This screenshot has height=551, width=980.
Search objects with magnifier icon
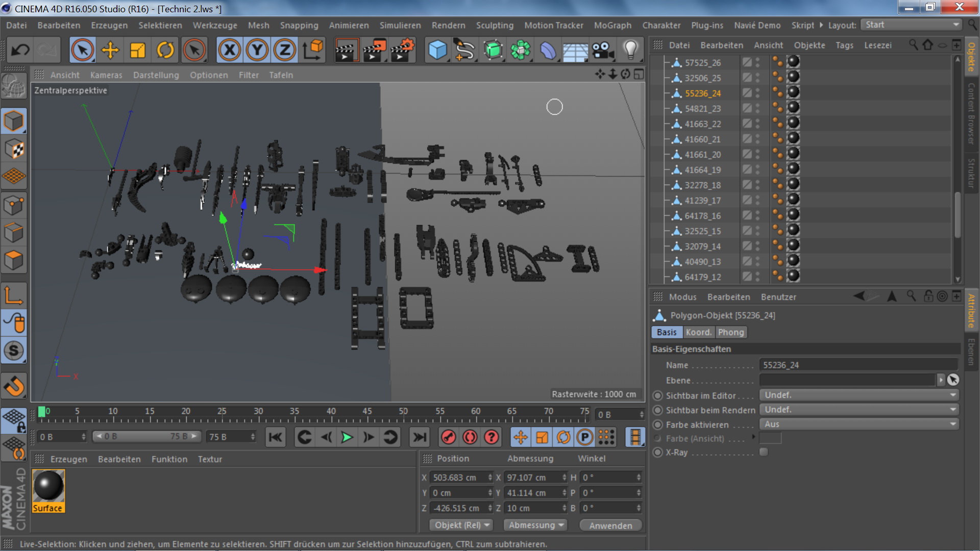pos(913,45)
